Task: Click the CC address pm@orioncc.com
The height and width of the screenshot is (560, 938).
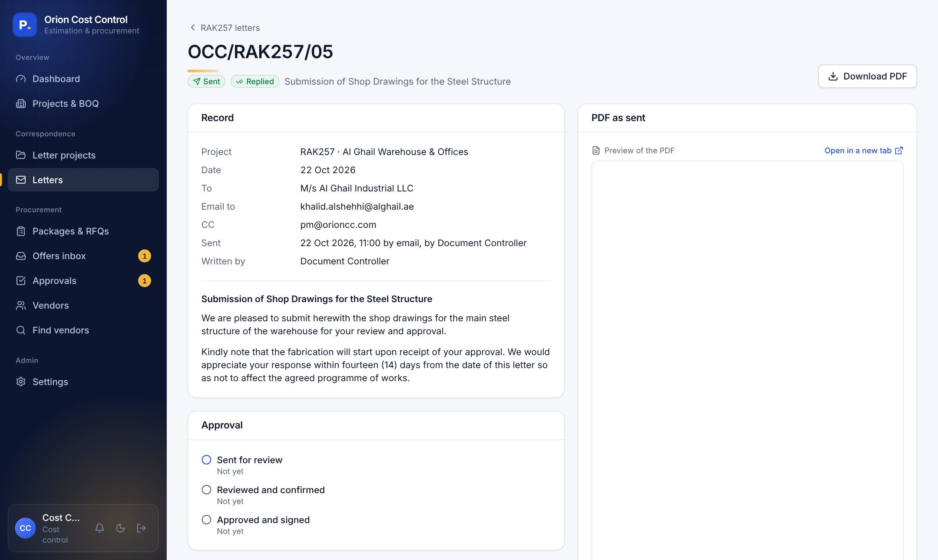Action: (338, 225)
